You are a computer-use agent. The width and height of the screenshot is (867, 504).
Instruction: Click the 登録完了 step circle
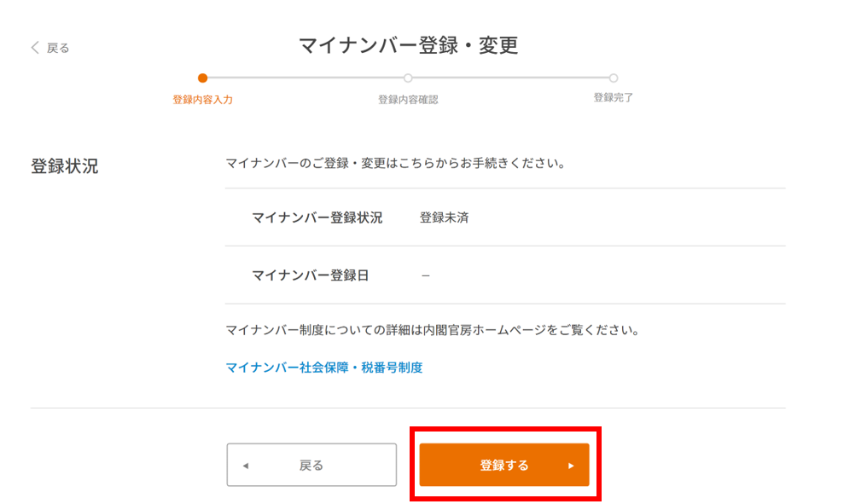tap(614, 78)
